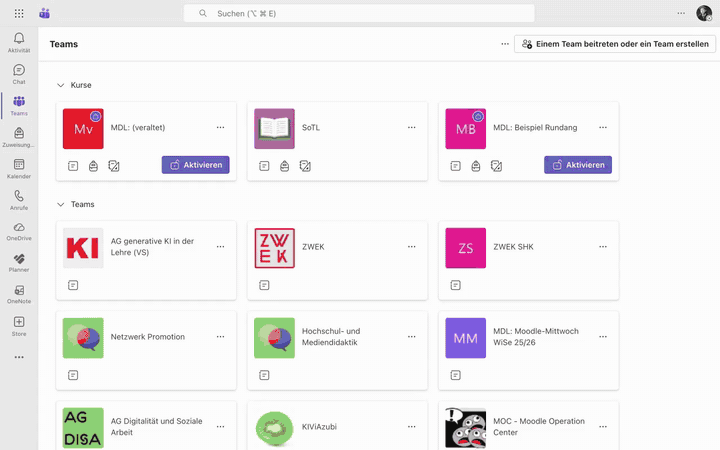720x450 pixels.
Task: Open more options for SoTL
Action: coord(411,128)
